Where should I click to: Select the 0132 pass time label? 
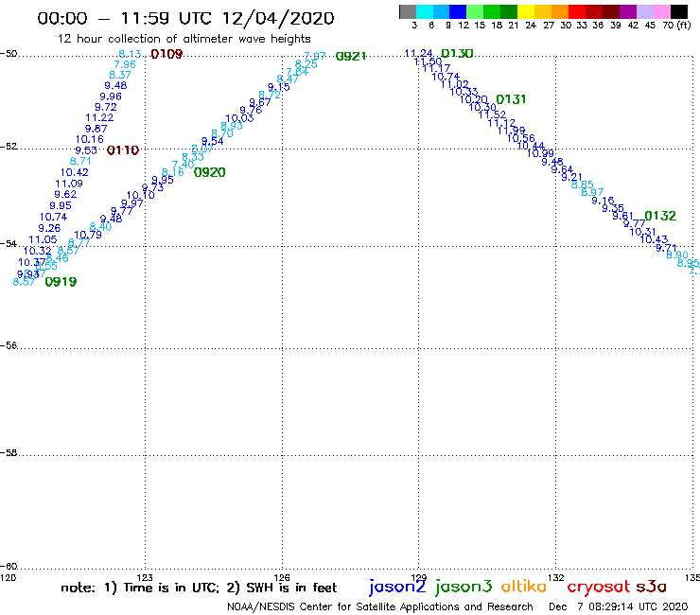pos(660,216)
